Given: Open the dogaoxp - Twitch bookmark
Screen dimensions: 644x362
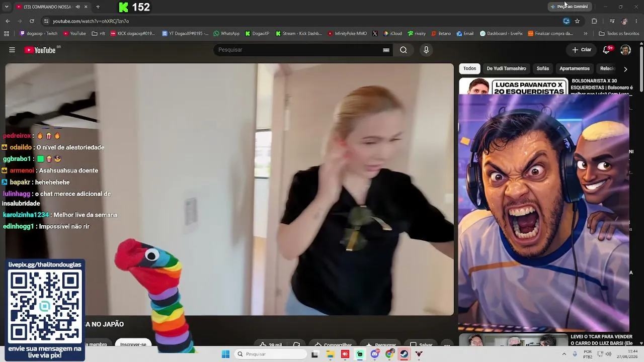Looking at the screenshot, I should (x=39, y=34).
